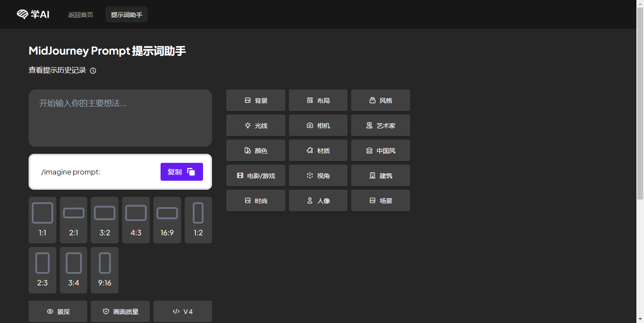Open the 颜色 color category
The image size is (644, 323).
[x=256, y=150]
